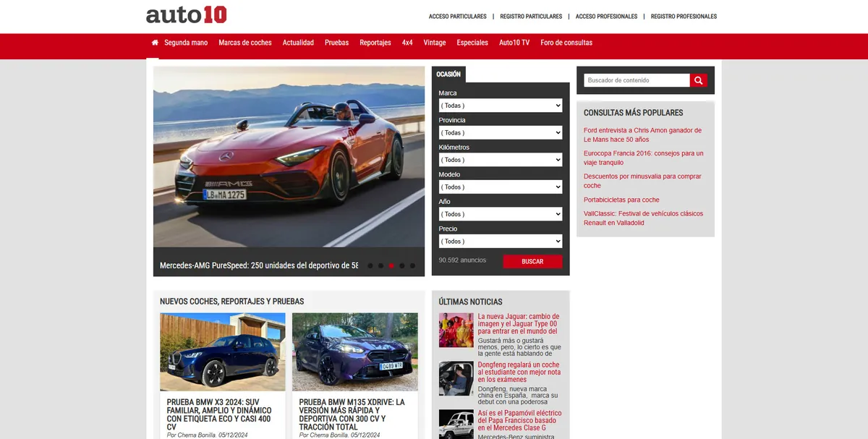Open Portabicicletas para coche link
The width and height of the screenshot is (868, 439).
[621, 200]
